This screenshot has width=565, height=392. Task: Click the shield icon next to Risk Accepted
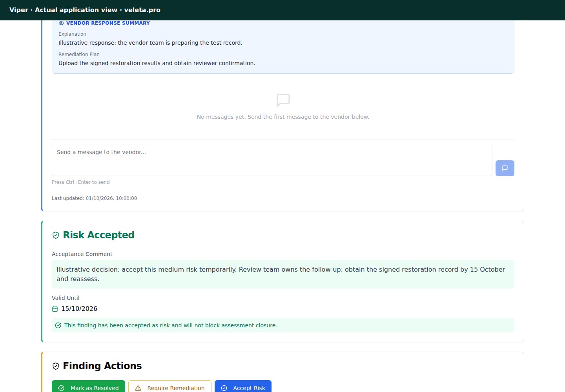56,235
